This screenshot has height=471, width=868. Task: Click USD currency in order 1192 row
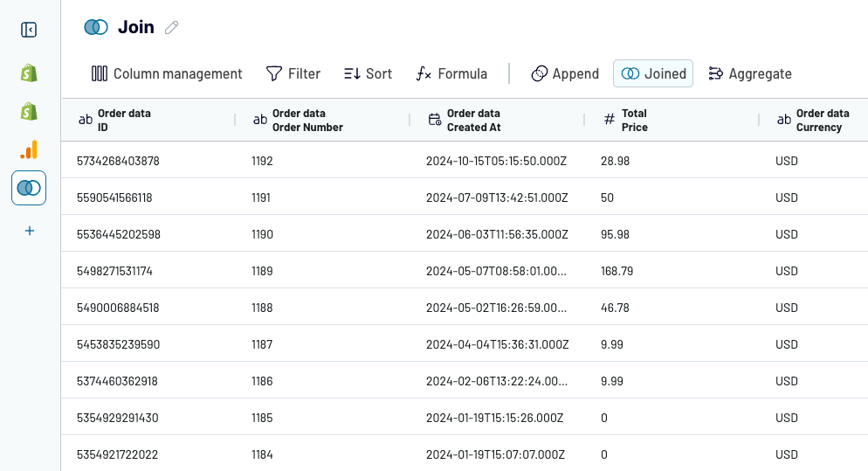(x=787, y=161)
